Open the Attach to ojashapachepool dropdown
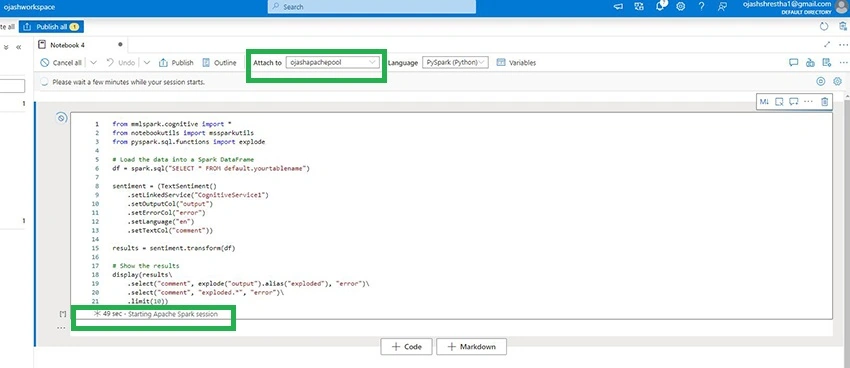 point(333,62)
